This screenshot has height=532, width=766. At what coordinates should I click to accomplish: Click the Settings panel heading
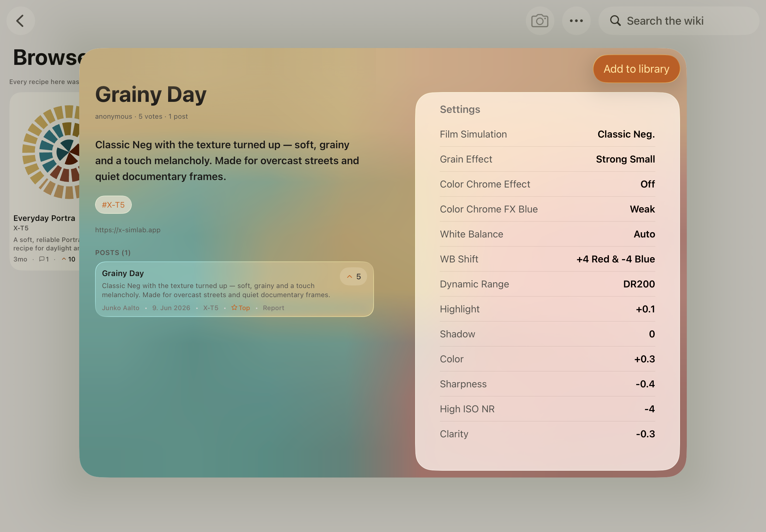coord(460,109)
